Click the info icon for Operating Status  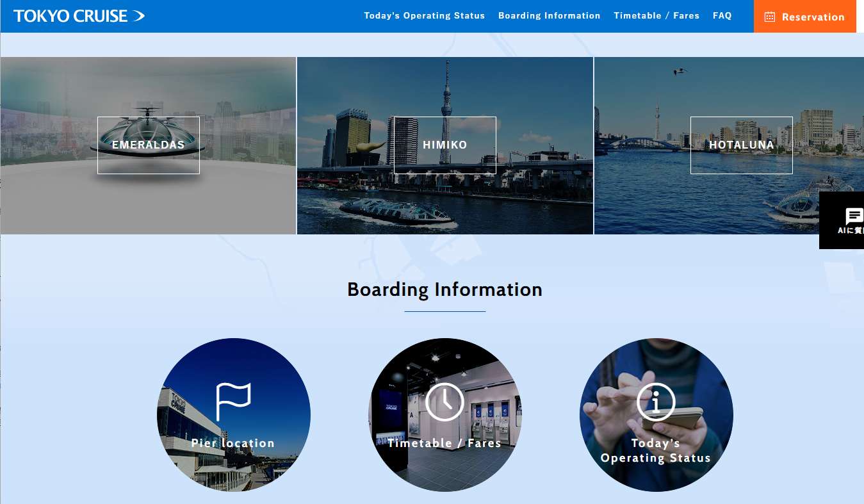coord(656,402)
